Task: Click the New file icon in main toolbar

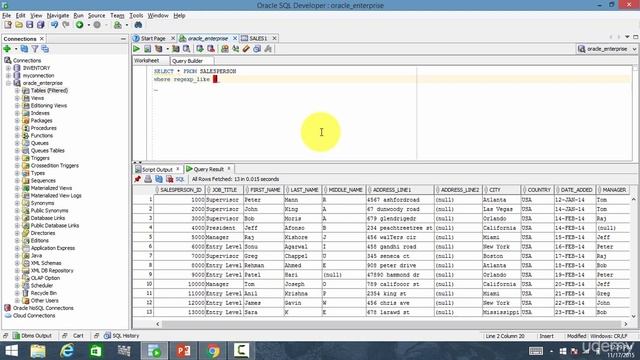Action: pyautogui.click(x=8, y=25)
